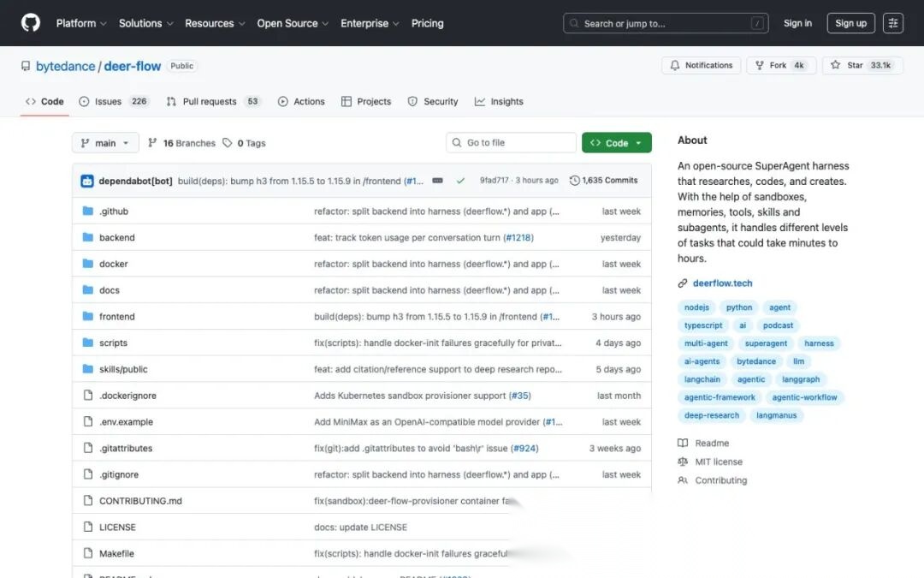Open the dependabot[bot] author link
The image size is (924, 578).
point(135,181)
